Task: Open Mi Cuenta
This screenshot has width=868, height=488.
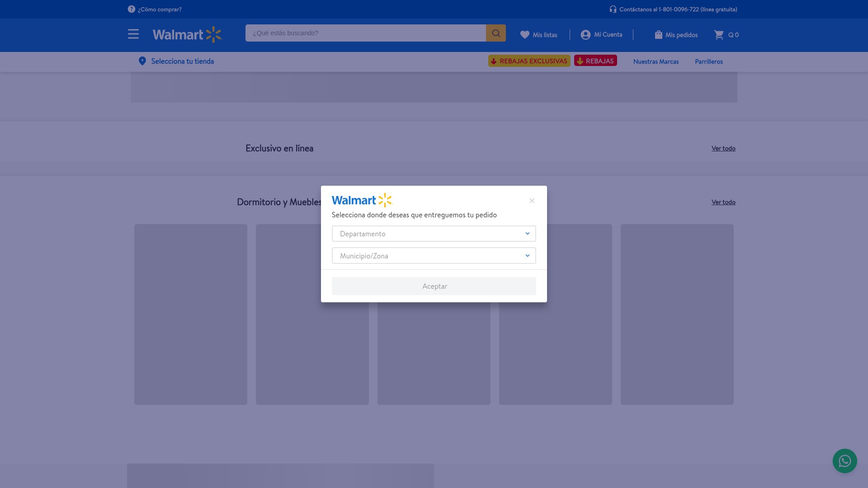Action: click(x=608, y=34)
